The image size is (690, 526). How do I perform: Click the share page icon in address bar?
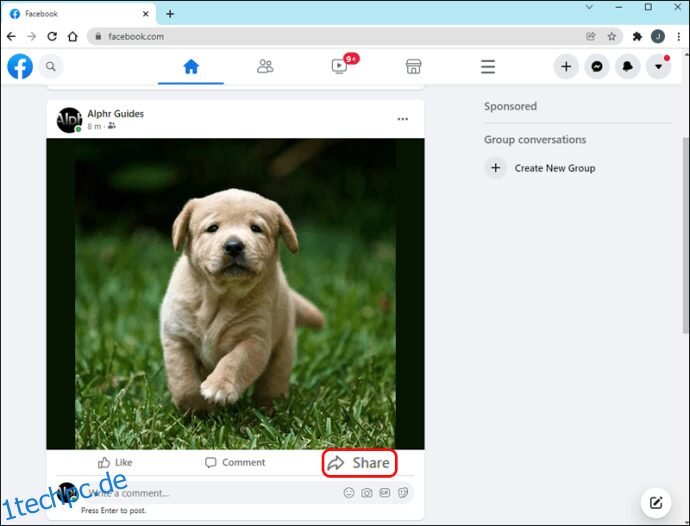tap(591, 37)
